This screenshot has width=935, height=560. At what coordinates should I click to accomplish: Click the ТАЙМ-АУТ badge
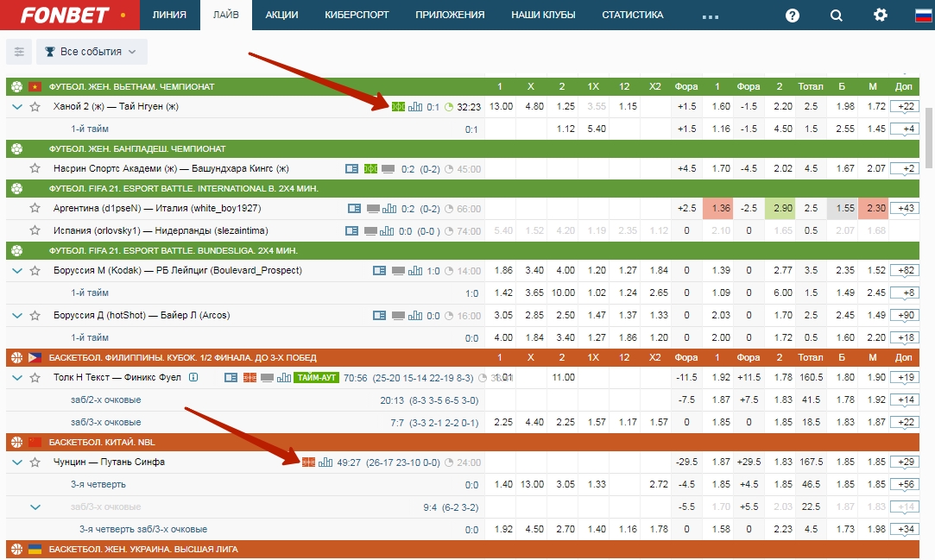click(x=317, y=378)
